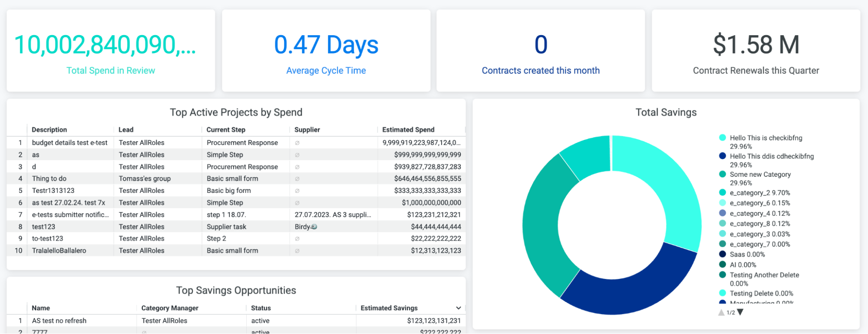Sort projects by Current Step header

click(226, 130)
